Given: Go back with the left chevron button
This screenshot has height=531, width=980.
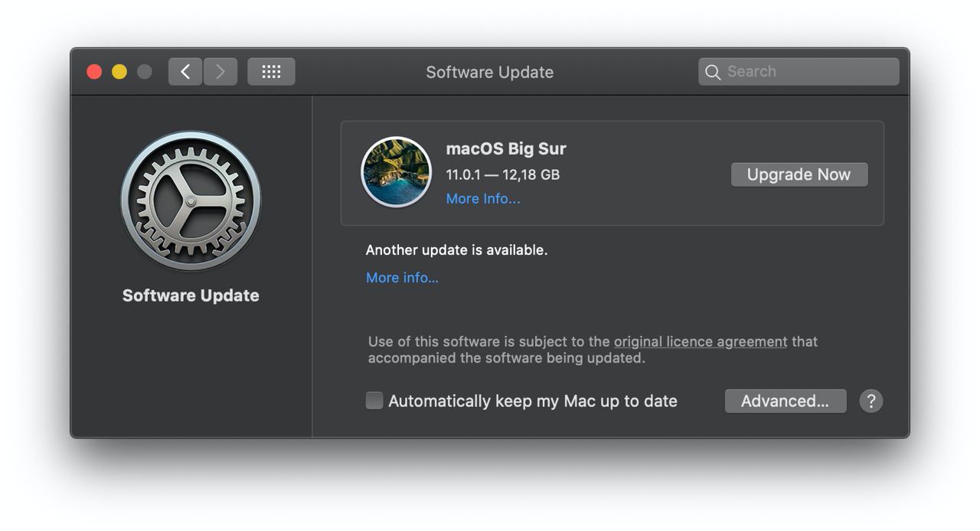Looking at the screenshot, I should [x=185, y=72].
